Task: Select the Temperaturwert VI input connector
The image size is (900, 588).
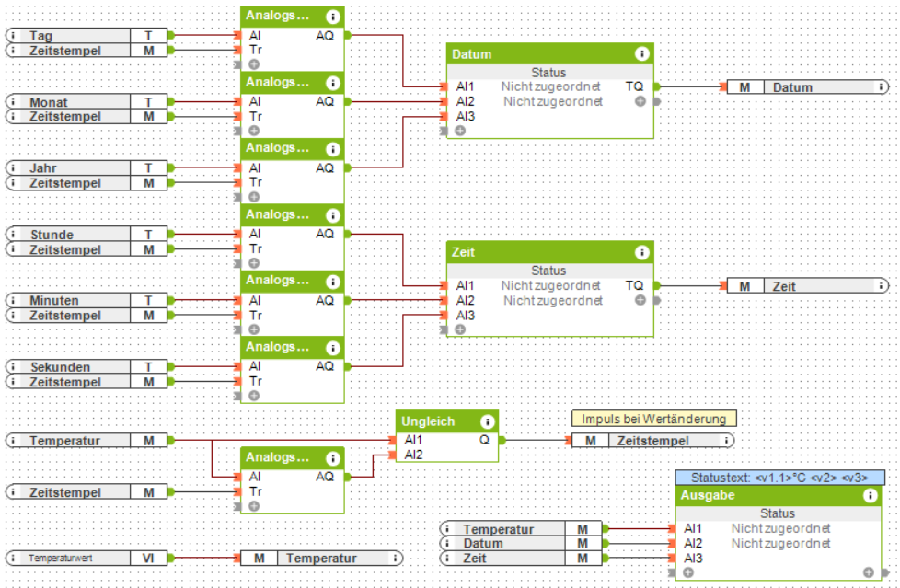Action: (x=87, y=558)
